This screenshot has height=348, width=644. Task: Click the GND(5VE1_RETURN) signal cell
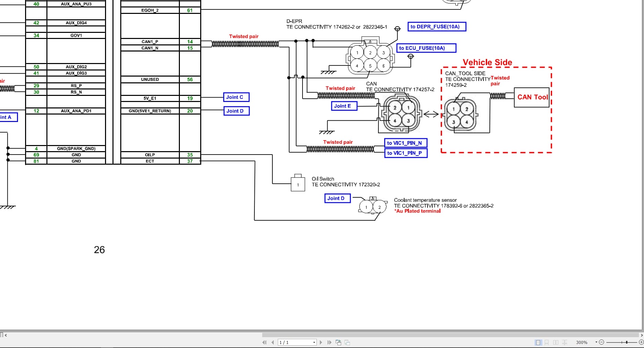150,111
